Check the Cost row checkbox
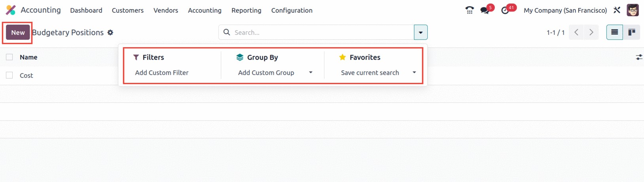 pyautogui.click(x=9, y=75)
